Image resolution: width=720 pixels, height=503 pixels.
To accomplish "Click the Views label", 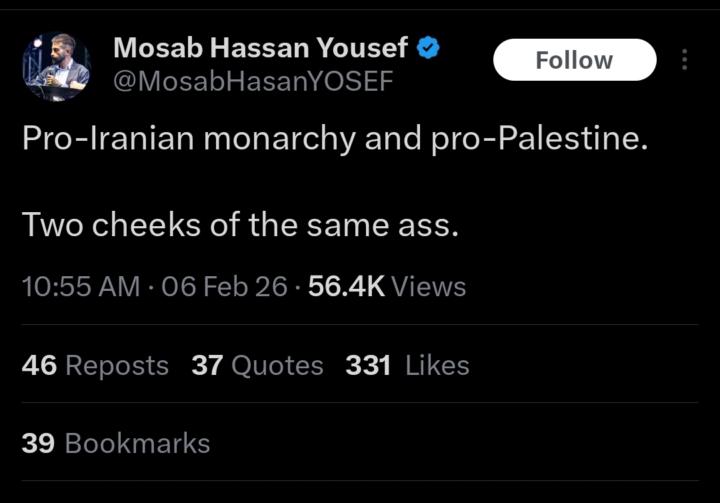I will coord(429,287).
